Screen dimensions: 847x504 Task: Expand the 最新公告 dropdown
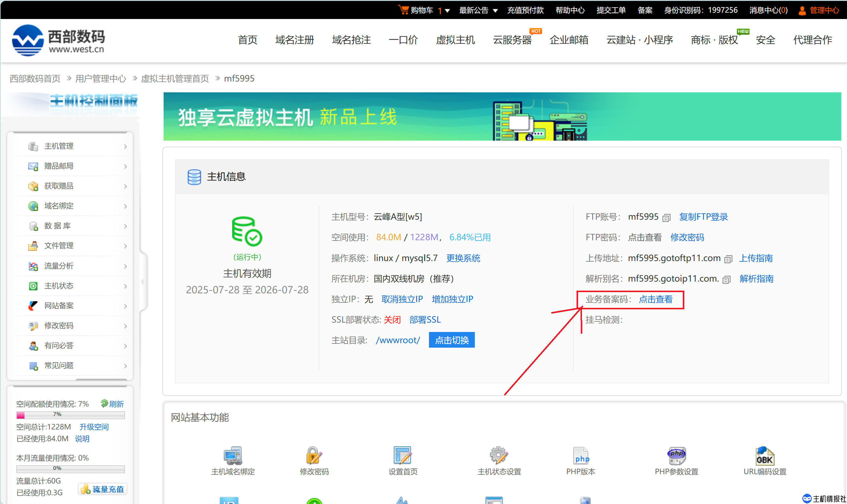(x=495, y=11)
